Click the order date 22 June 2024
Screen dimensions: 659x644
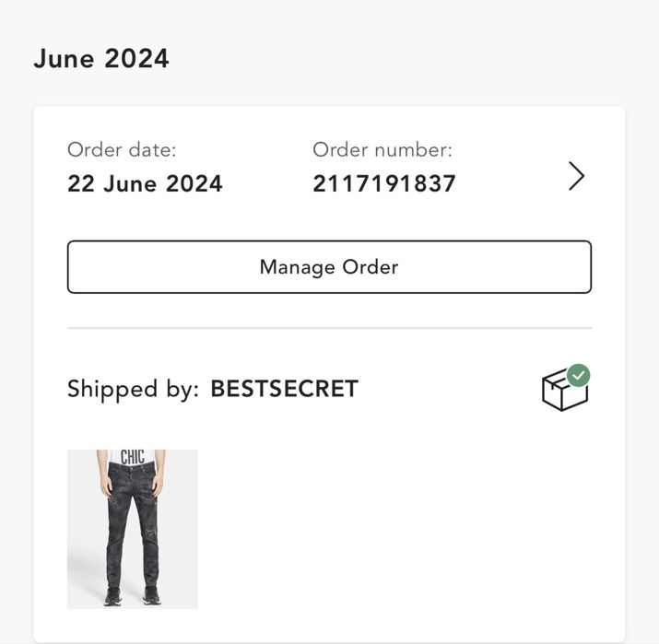[x=145, y=184]
